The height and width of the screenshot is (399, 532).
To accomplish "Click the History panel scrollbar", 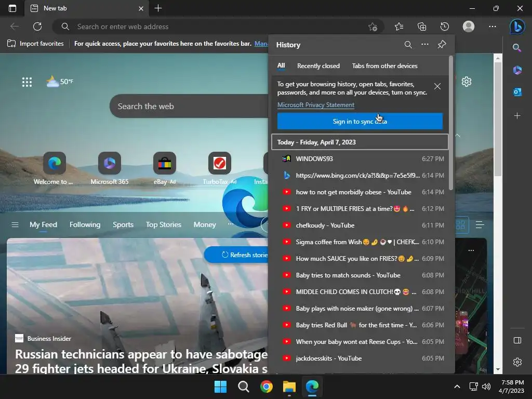I will pos(451,123).
